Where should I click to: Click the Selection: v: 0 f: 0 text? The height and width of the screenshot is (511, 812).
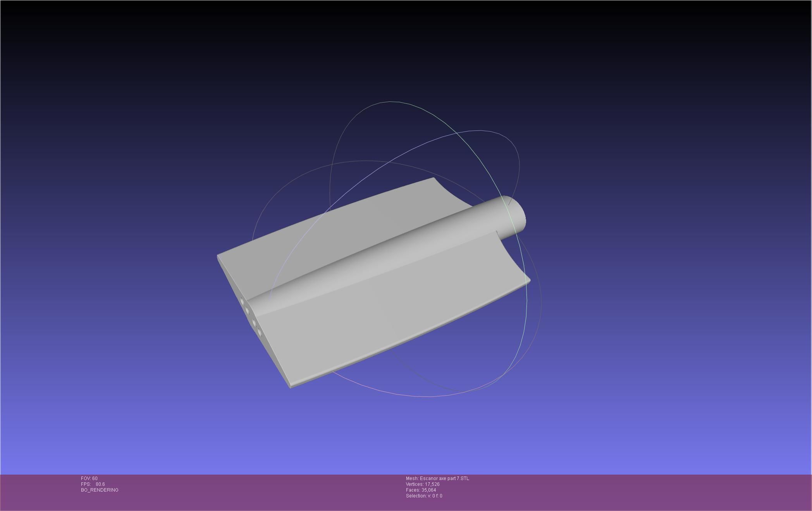[424, 496]
